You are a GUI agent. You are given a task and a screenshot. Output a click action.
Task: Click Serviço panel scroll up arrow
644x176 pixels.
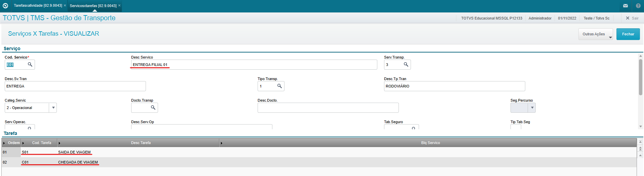(640, 56)
